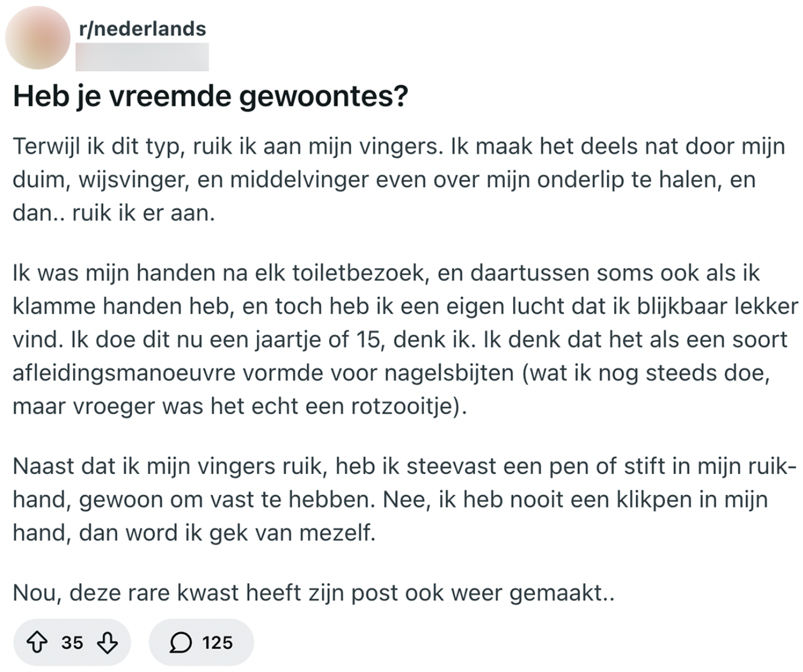Downvote the post with the down arrow
The height and width of the screenshot is (672, 803).
107,643
